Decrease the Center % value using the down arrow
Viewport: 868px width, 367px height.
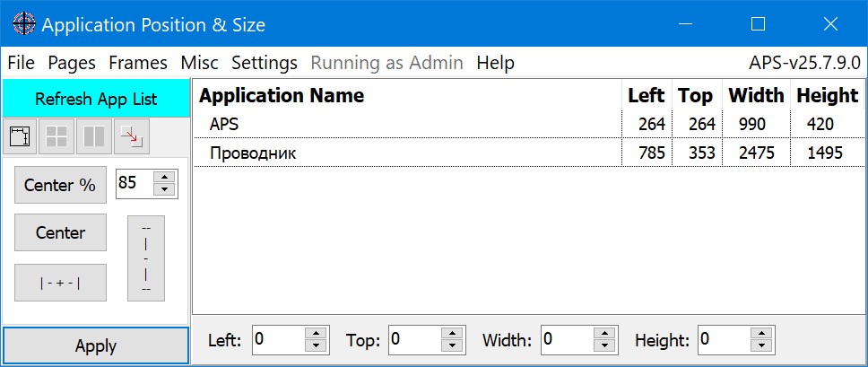[x=163, y=189]
